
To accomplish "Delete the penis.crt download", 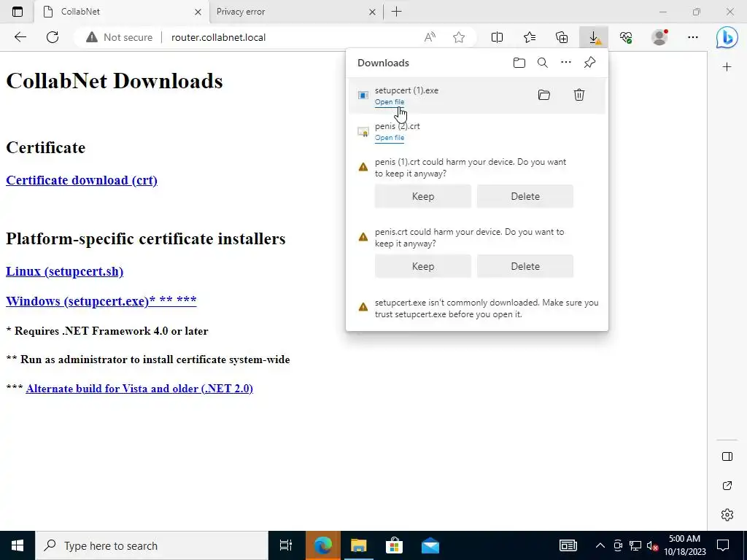I will (x=525, y=266).
